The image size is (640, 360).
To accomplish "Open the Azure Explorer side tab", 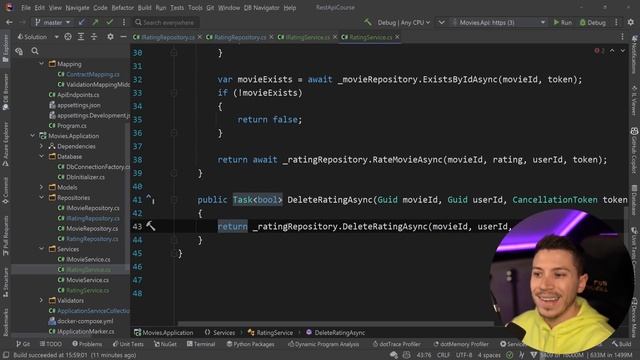I will 5,144.
